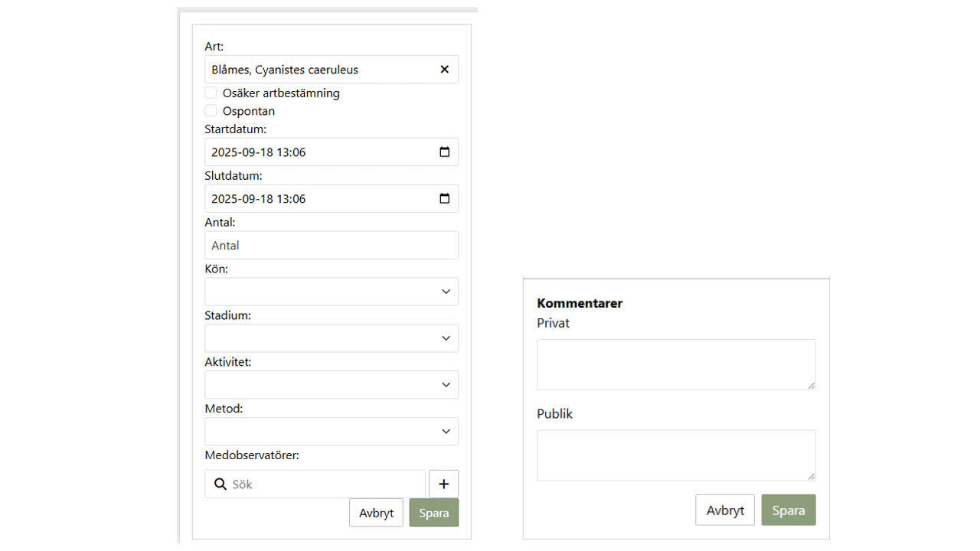Check Osäker artbestämning checkbox
The image size is (980, 551).
[211, 93]
